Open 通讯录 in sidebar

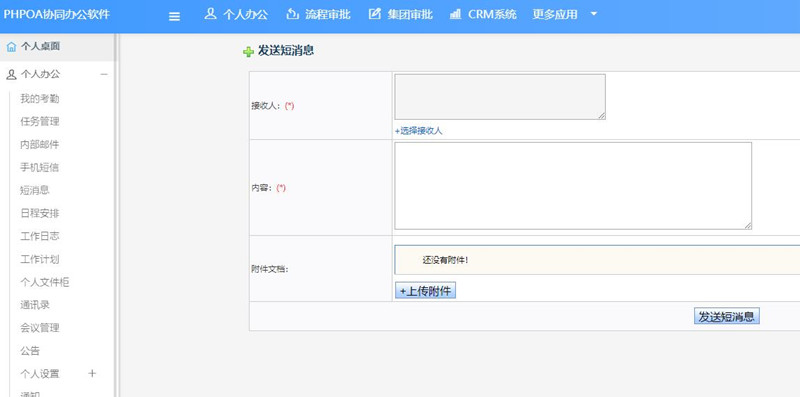(35, 305)
